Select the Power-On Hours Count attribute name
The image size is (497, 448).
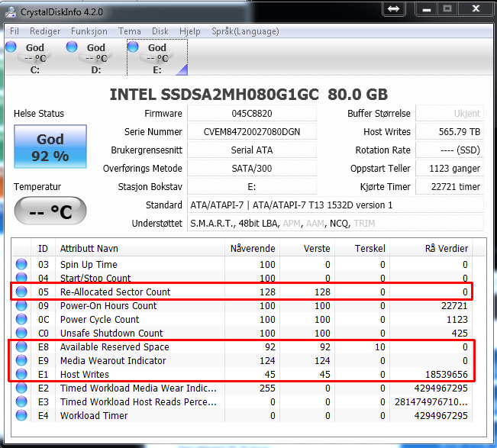coord(108,306)
